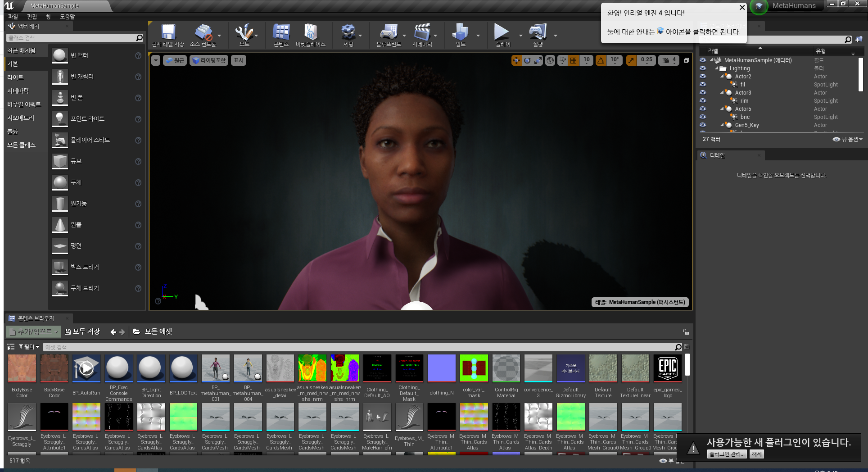Open the Settings (세팅) toolbar icon
The height and width of the screenshot is (472, 868).
pos(348,35)
